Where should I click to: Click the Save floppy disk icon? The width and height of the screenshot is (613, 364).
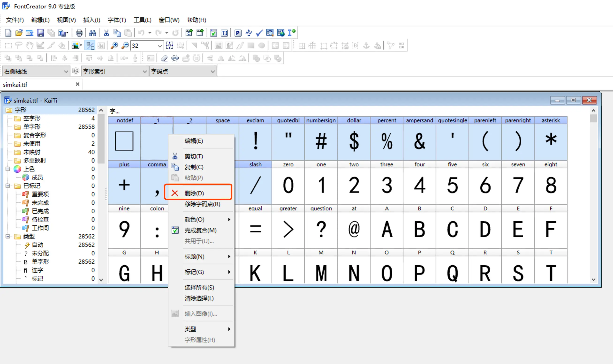tap(41, 33)
